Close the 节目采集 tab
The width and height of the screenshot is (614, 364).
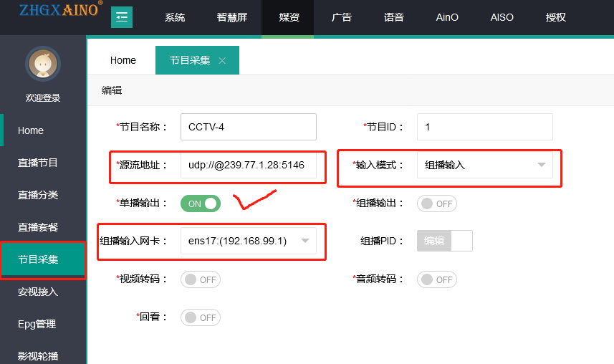(x=222, y=61)
